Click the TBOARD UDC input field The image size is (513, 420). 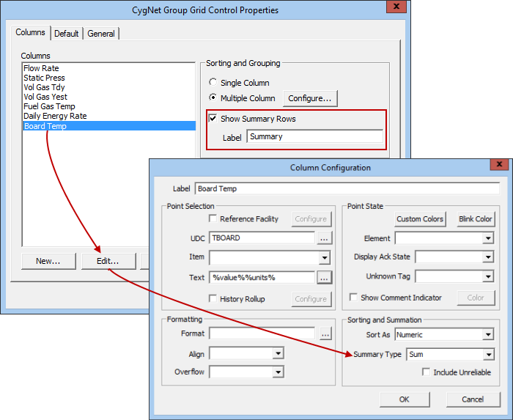click(262, 237)
